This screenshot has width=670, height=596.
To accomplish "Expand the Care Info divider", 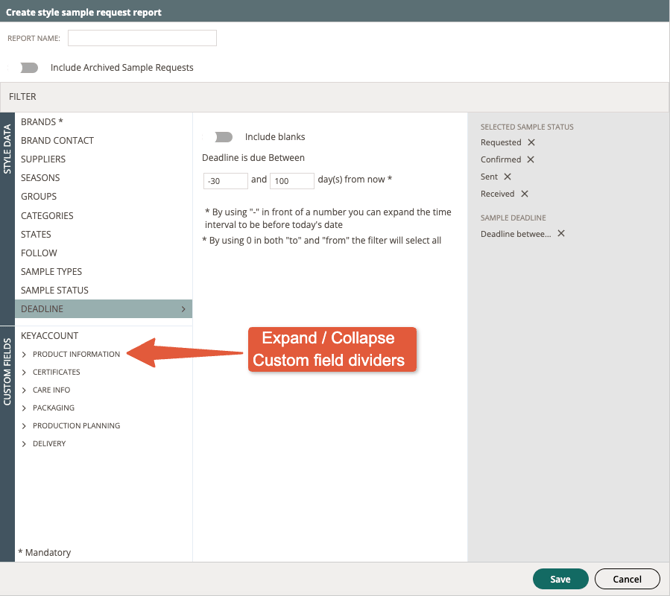I will [x=24, y=390].
